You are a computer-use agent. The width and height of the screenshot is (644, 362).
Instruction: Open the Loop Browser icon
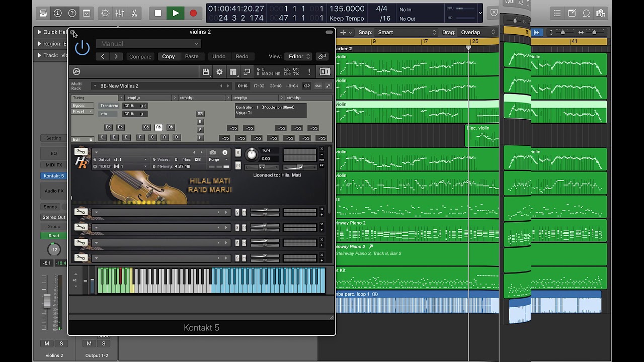click(x=586, y=13)
